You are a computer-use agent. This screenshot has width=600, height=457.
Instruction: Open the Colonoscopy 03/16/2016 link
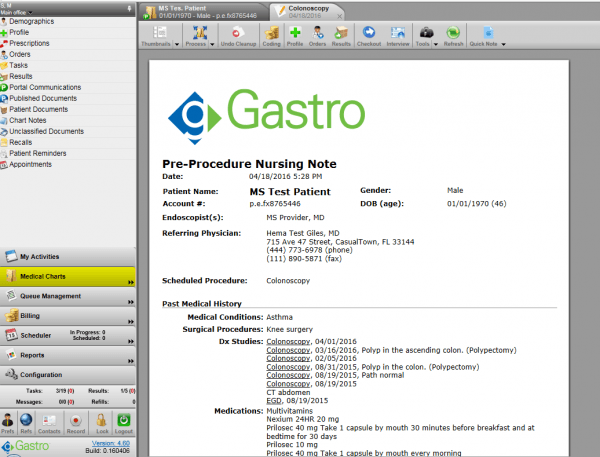pos(288,350)
